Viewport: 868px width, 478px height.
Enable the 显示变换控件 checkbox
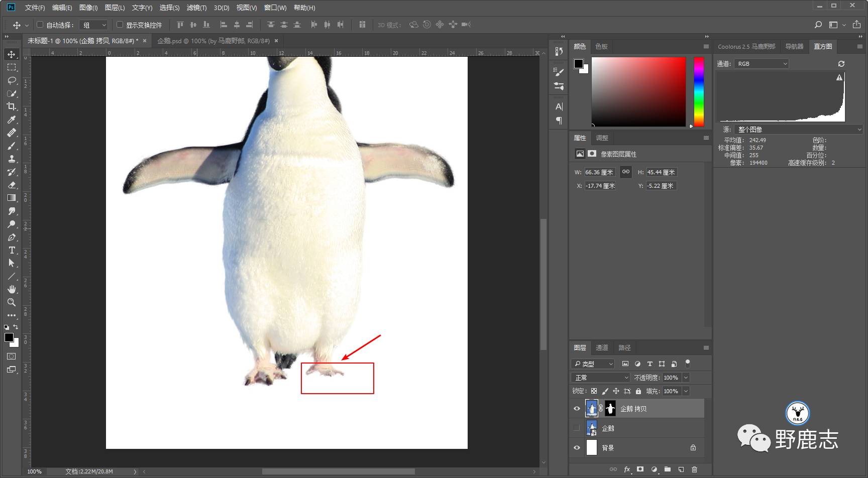pos(120,25)
